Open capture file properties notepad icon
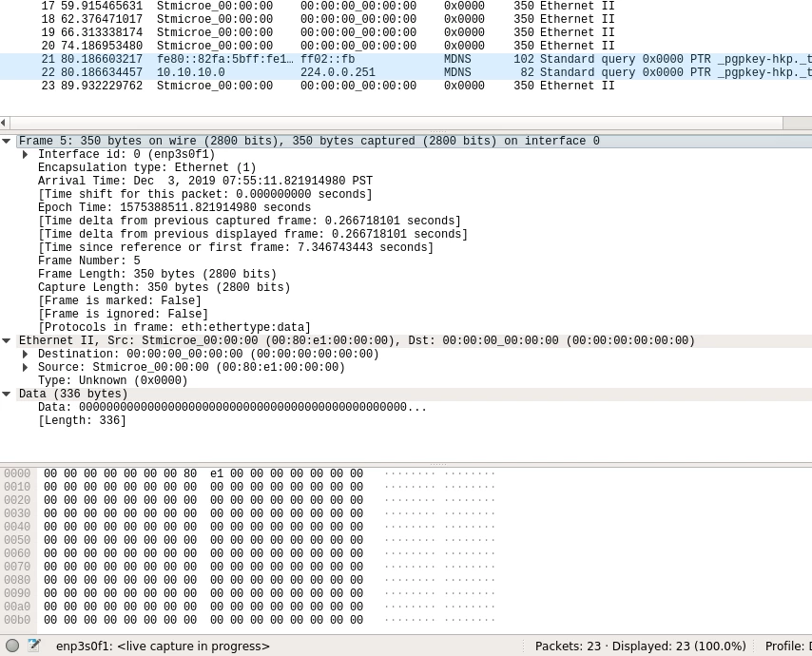 [x=34, y=646]
